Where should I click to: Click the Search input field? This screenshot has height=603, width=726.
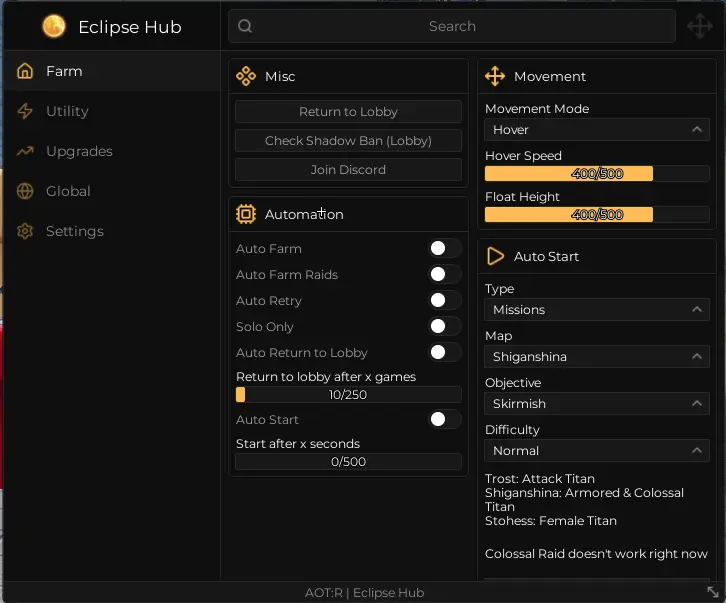[x=452, y=26]
